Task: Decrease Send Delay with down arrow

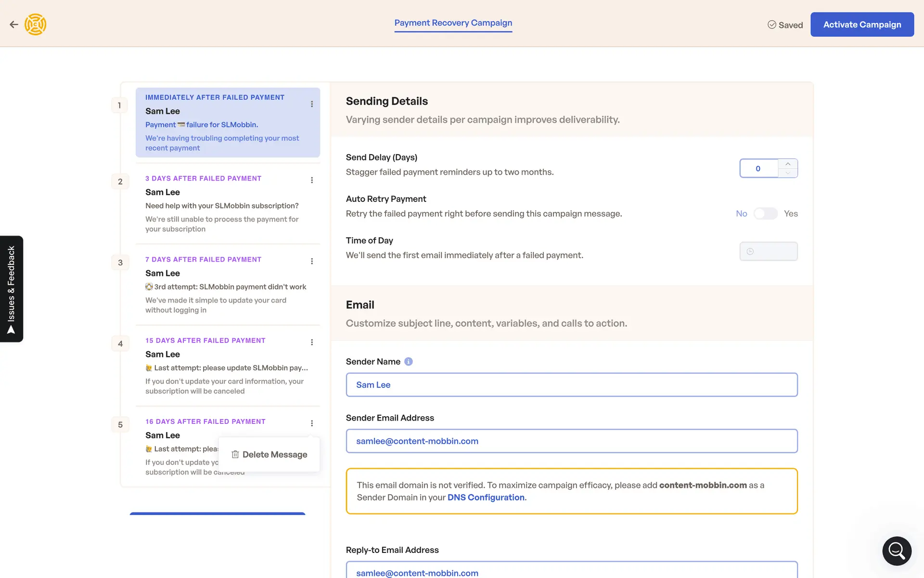Action: 788,173
